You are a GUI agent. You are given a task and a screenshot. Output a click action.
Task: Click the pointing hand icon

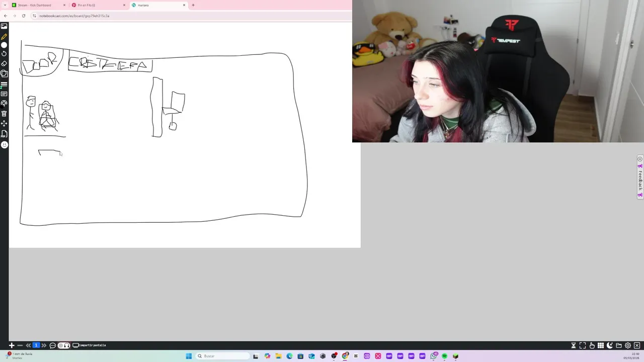(x=592, y=345)
